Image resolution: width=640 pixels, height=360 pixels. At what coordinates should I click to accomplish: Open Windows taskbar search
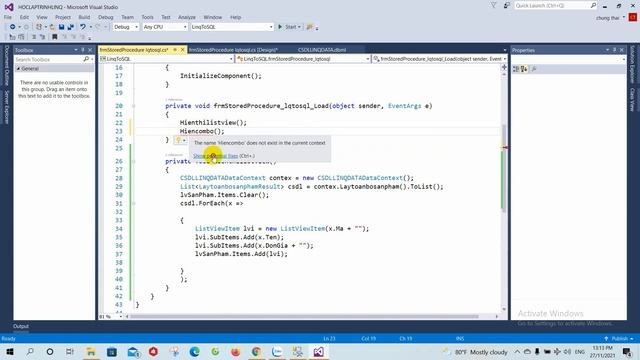tap(30, 351)
